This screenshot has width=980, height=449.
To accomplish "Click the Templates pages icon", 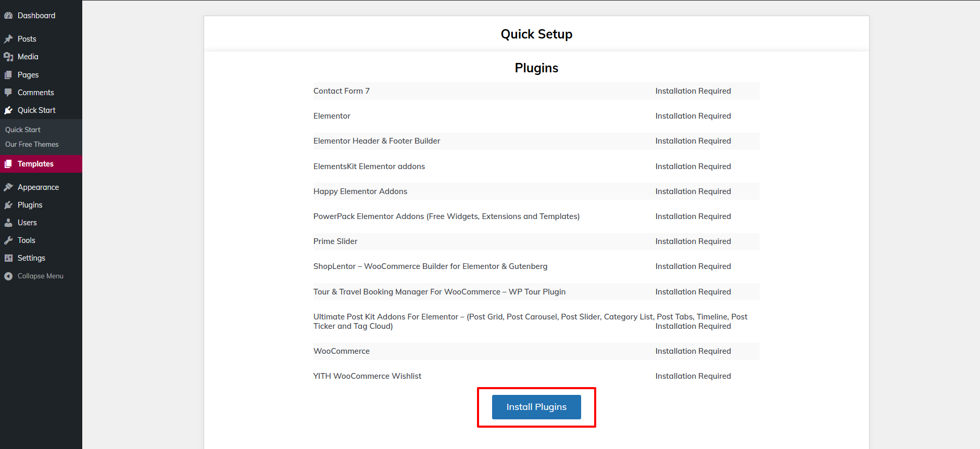I will [x=8, y=164].
